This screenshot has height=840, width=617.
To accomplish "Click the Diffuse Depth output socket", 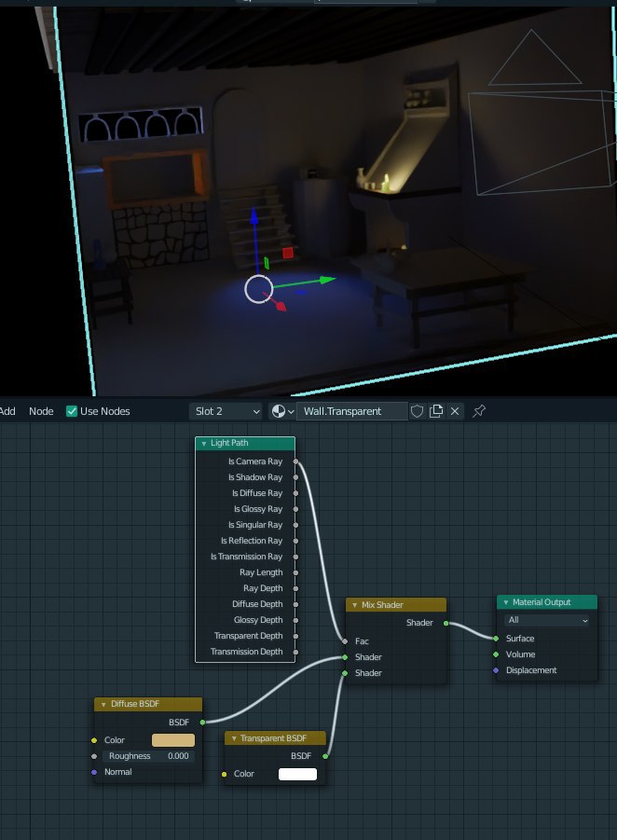I will coord(295,604).
